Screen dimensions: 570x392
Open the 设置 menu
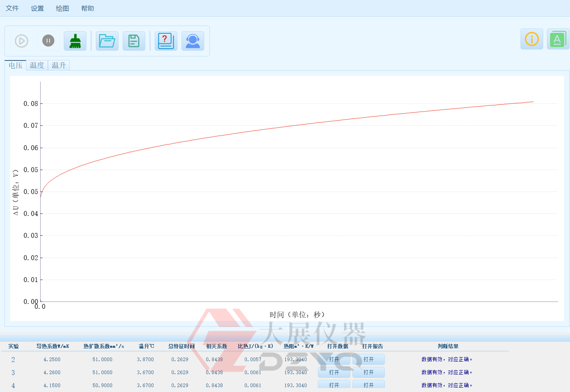[x=37, y=8]
